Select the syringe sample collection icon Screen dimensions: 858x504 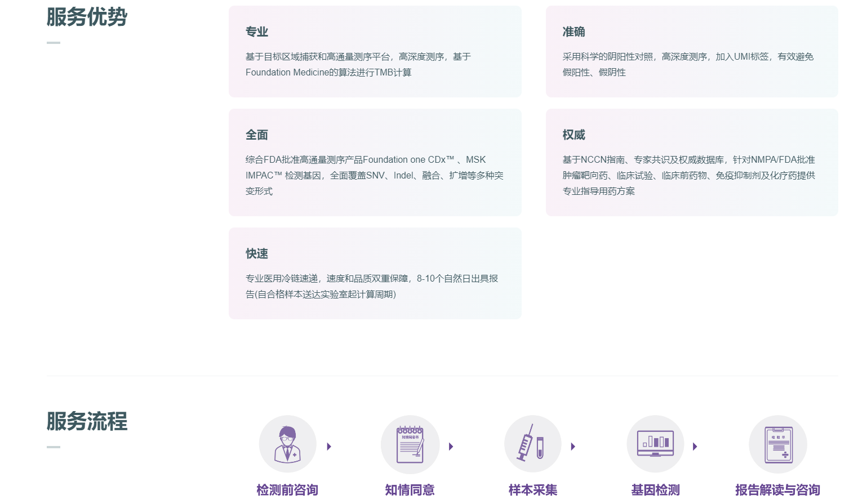[532, 444]
